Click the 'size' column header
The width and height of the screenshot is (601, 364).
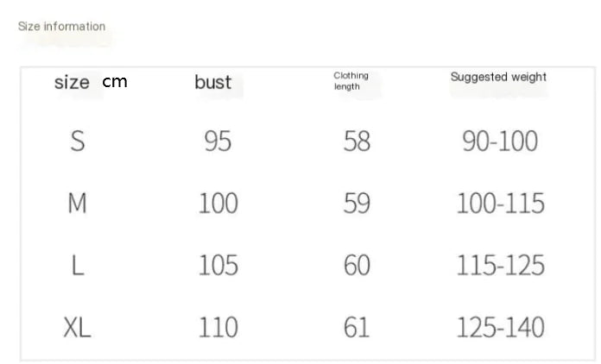click(72, 83)
